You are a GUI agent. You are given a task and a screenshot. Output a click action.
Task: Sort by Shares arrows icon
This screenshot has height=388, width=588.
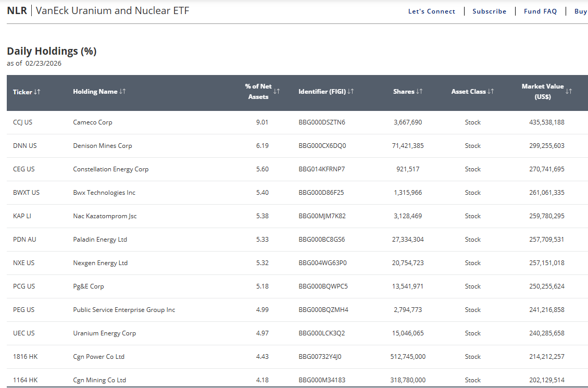pos(419,92)
